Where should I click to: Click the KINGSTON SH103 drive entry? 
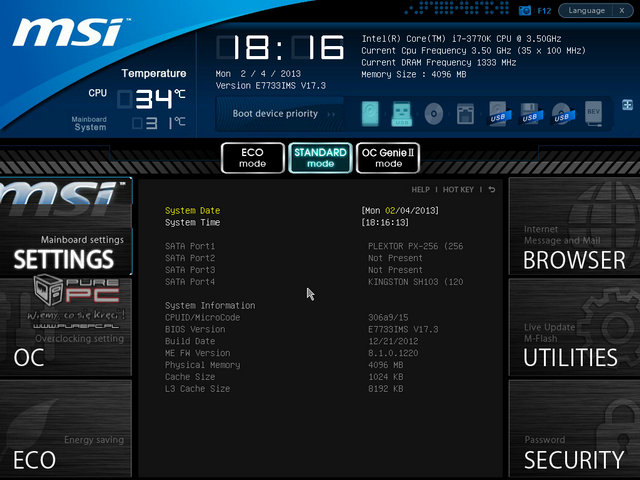[x=416, y=282]
